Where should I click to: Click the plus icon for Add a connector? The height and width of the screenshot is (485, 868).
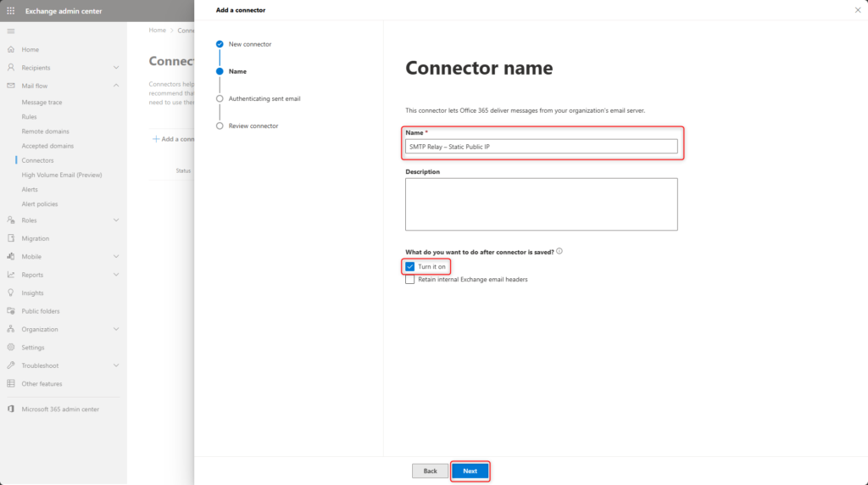click(x=156, y=139)
